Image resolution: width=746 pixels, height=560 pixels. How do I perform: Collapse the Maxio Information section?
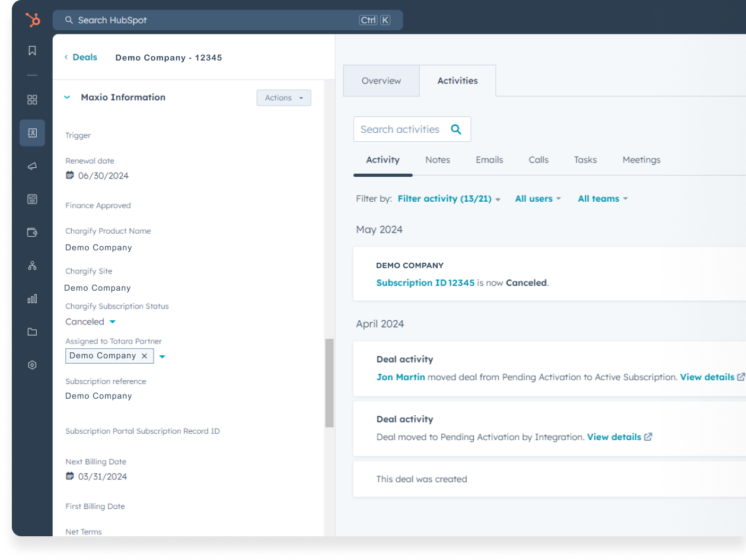(67, 97)
